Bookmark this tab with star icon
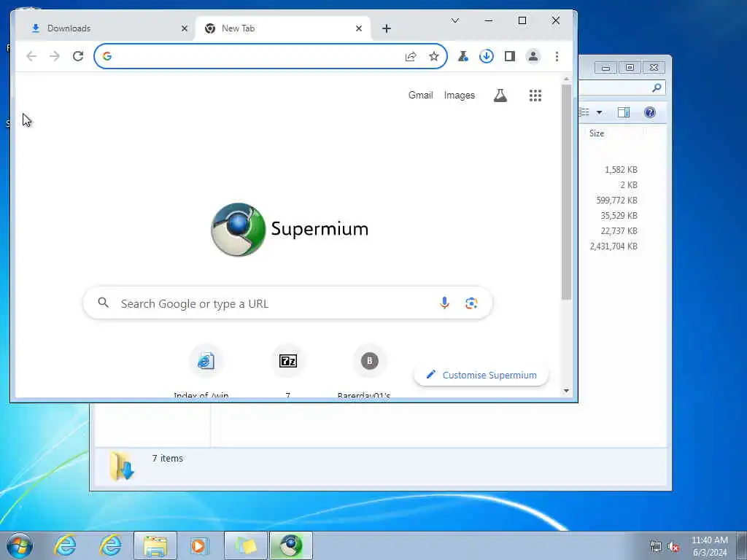The width and height of the screenshot is (747, 560). tap(433, 57)
